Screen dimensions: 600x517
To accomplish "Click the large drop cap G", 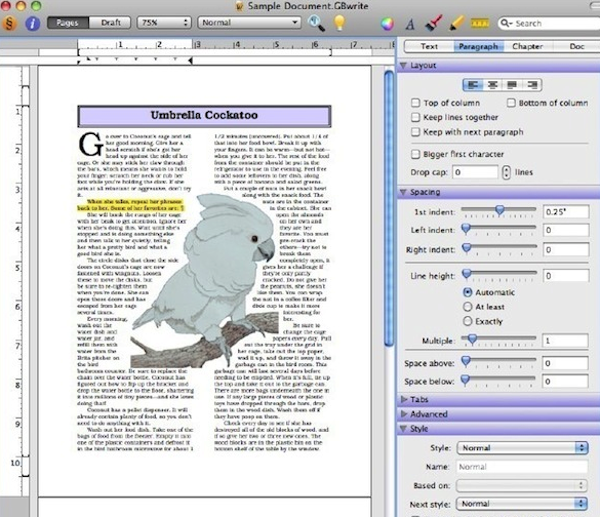I will click(x=91, y=144).
